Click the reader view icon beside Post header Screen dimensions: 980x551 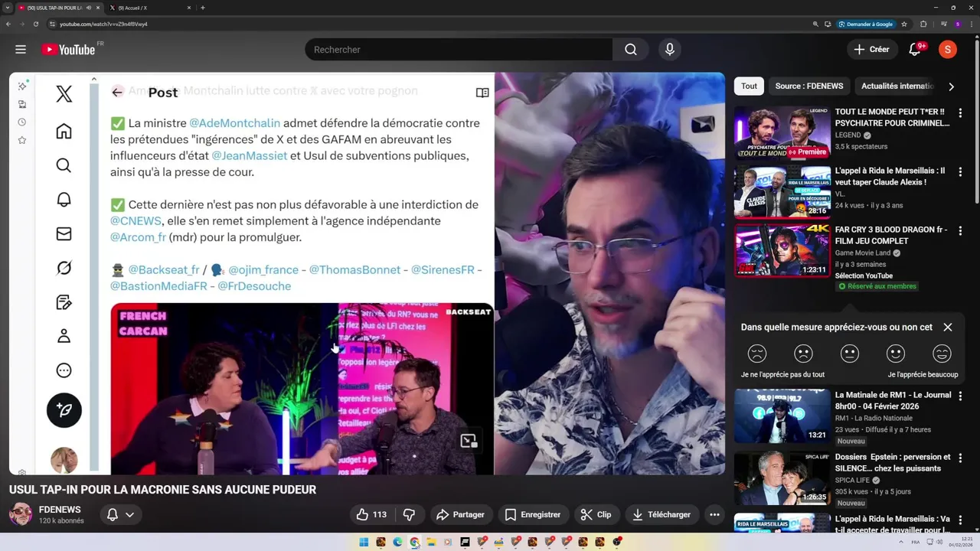[482, 93]
